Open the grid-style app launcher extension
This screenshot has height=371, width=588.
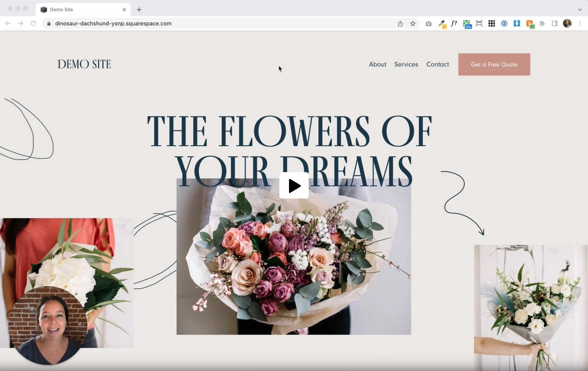[x=492, y=23]
